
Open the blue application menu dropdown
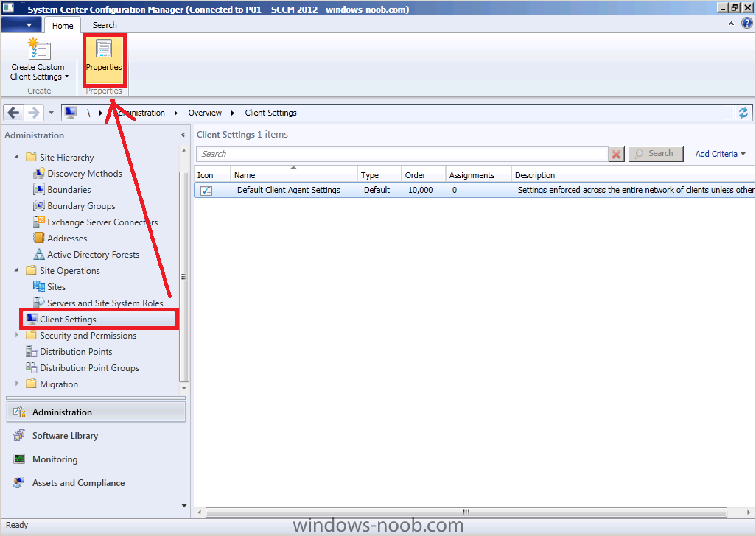[21, 25]
